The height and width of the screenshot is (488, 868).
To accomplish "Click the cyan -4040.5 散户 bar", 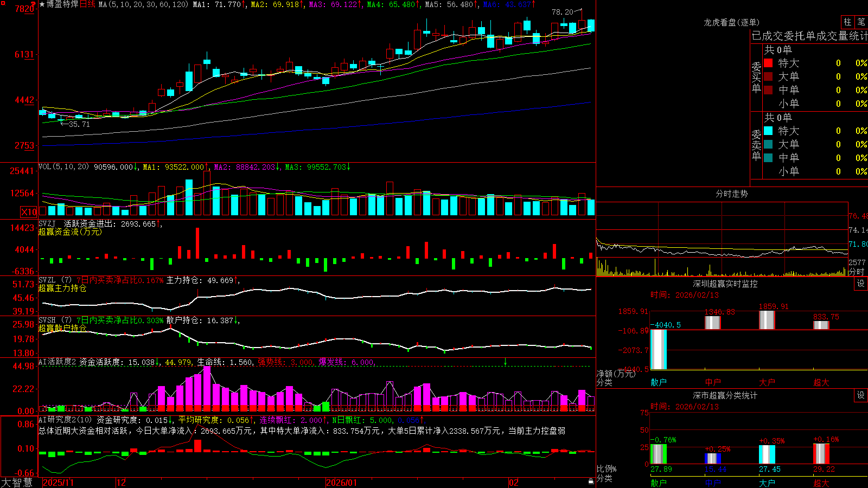I will pyautogui.click(x=659, y=349).
